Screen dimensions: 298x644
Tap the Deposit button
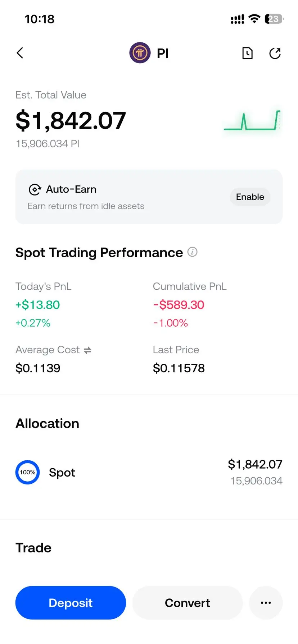click(71, 603)
